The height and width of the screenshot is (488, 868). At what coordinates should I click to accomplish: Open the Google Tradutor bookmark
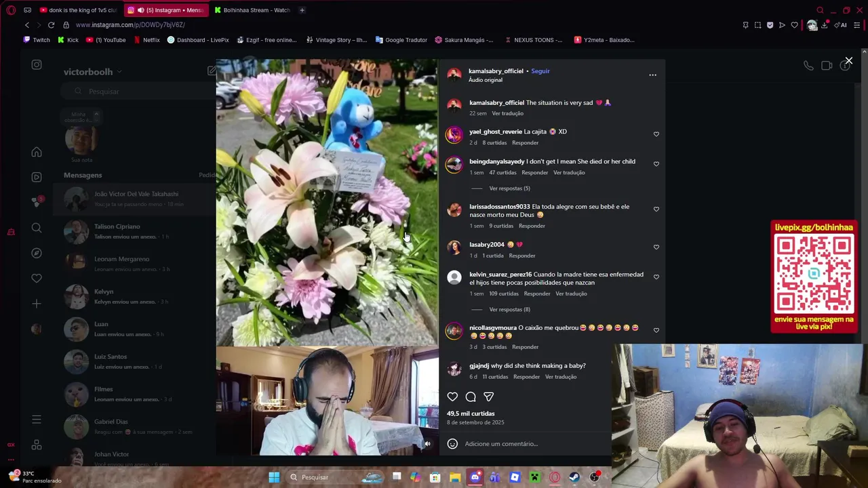[x=401, y=40]
